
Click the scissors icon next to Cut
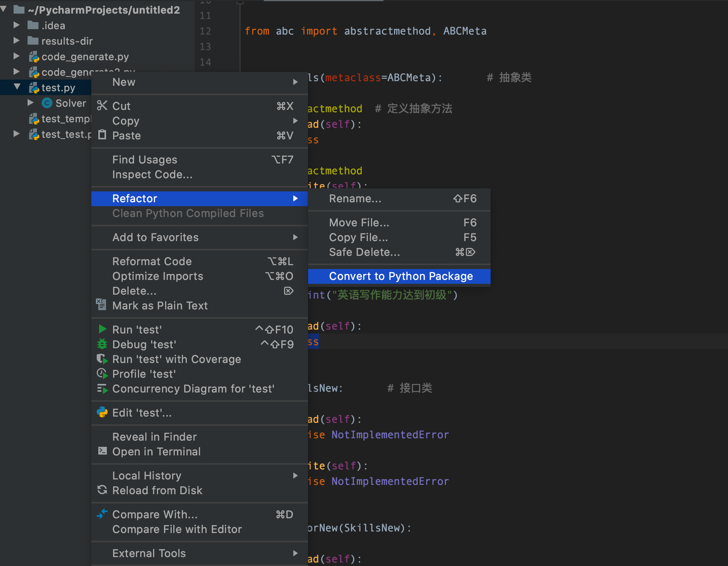(x=102, y=106)
